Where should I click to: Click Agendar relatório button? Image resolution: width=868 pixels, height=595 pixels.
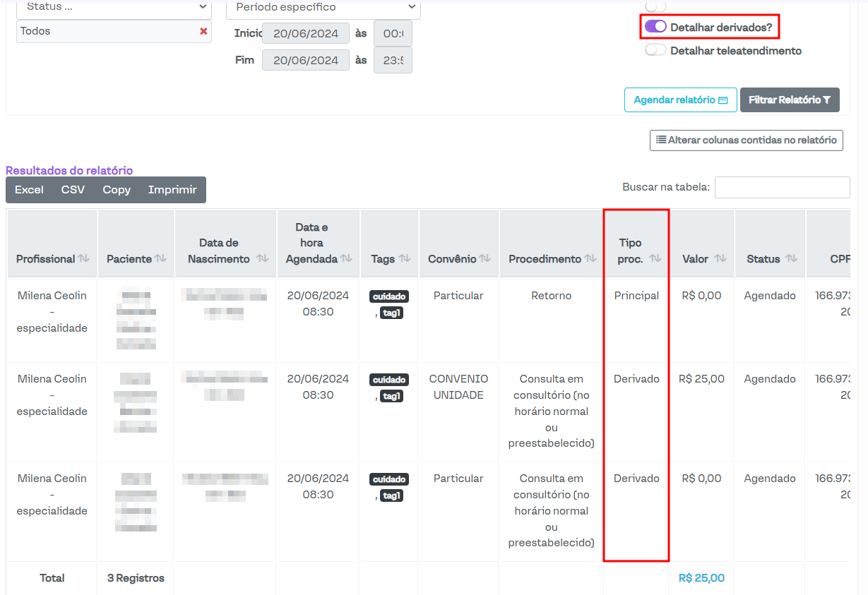[680, 100]
